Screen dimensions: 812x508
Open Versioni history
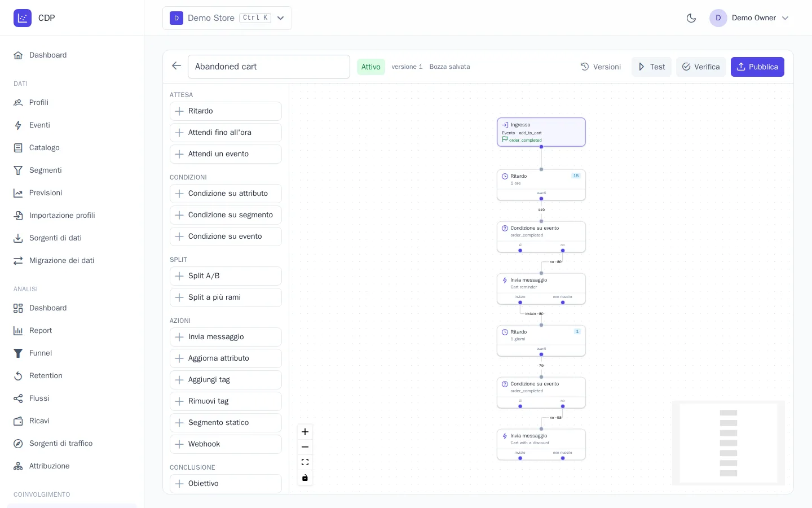click(601, 67)
